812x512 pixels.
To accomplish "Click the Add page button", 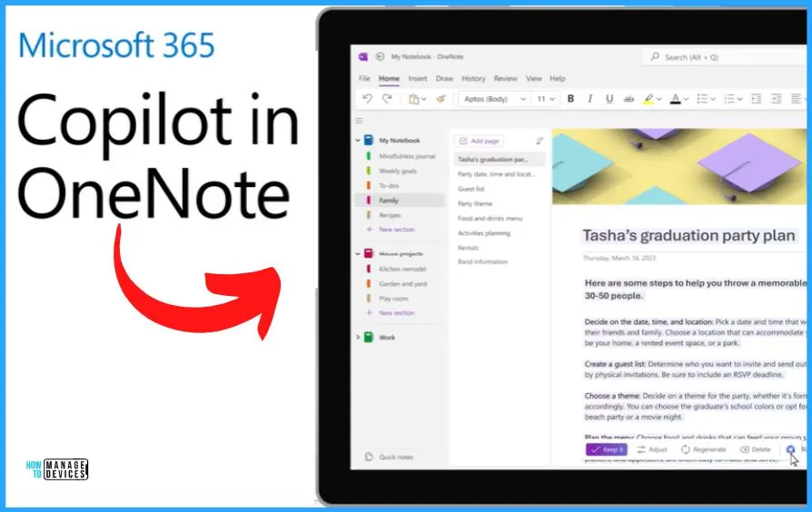I will pos(479,141).
